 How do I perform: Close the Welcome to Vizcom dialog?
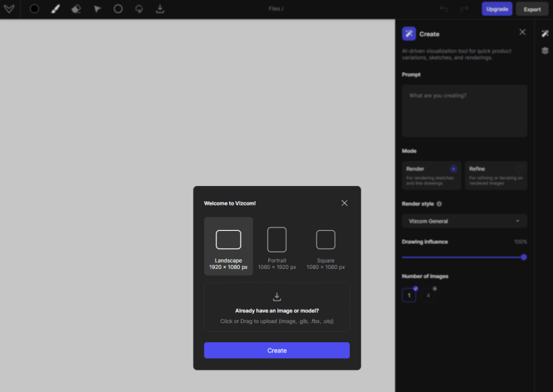pos(344,203)
